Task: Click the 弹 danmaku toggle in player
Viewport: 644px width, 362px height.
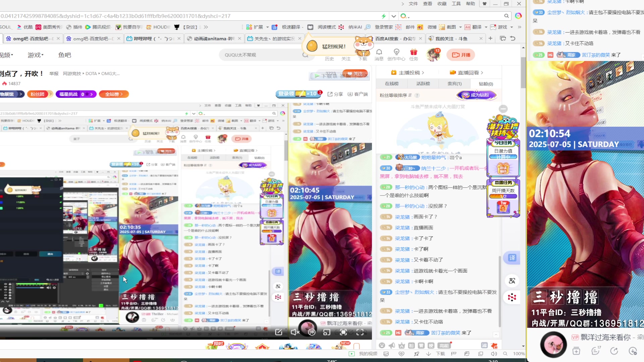Action: 312,332
